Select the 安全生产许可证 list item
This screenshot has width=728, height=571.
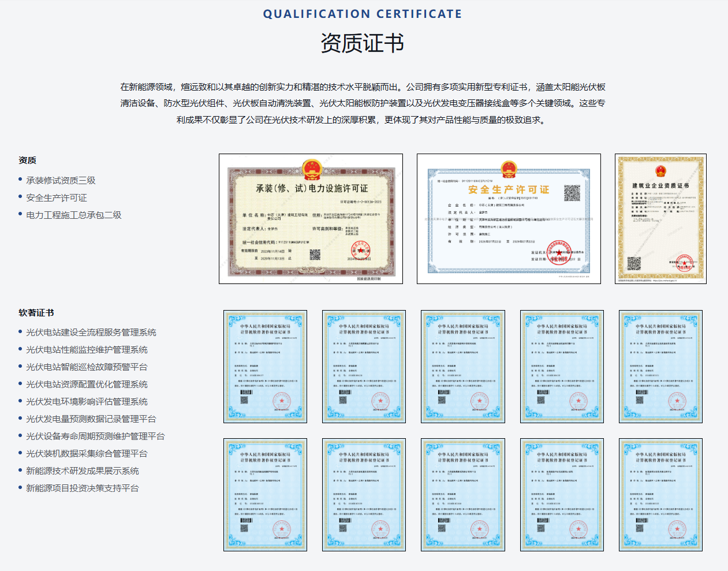(x=57, y=197)
